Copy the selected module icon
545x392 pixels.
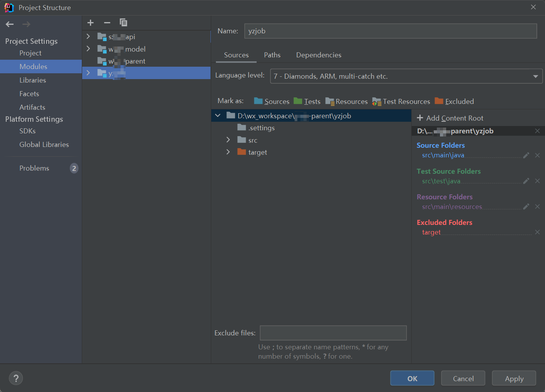(123, 22)
